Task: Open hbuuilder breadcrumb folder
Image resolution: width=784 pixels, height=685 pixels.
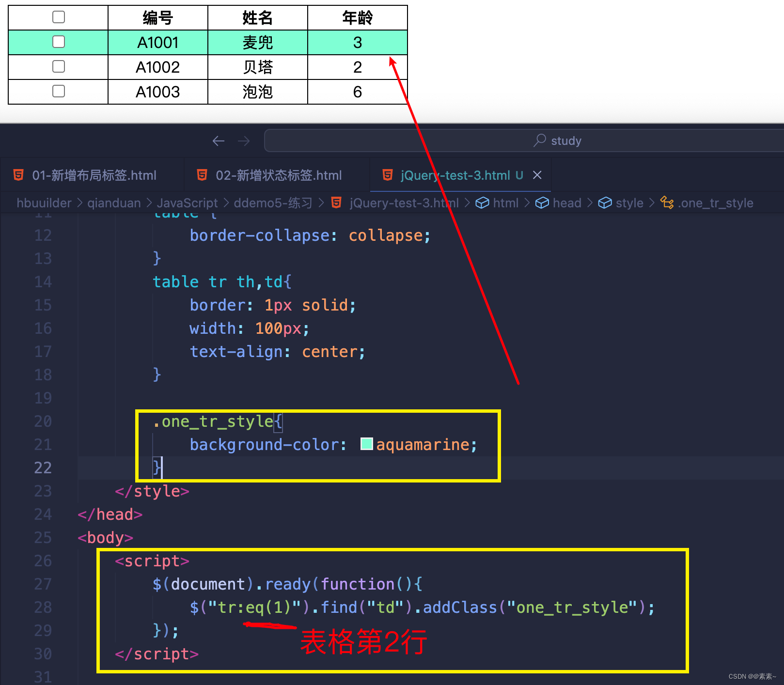Action: point(44,203)
